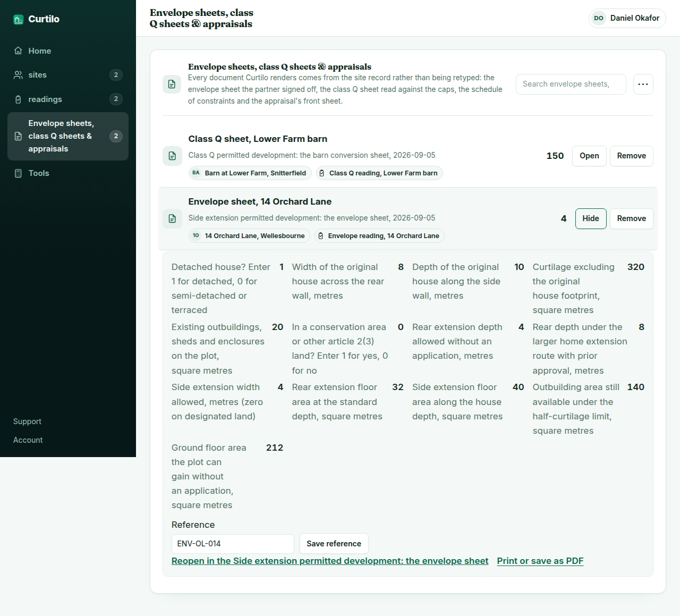The height and width of the screenshot is (616, 680).
Task: Click the BA badge on Barn at Lower Farm tag
Action: [x=196, y=173]
